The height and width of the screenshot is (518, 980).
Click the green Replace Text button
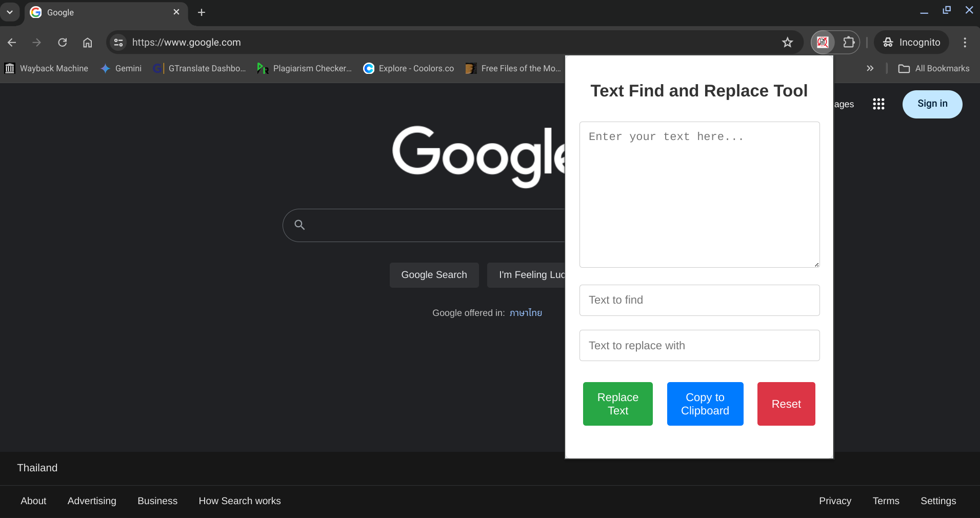tap(618, 404)
